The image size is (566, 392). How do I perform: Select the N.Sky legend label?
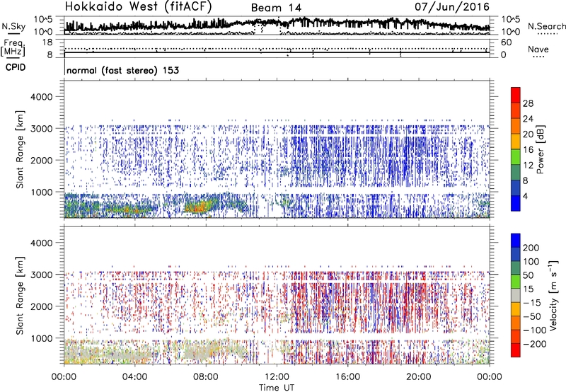point(13,26)
